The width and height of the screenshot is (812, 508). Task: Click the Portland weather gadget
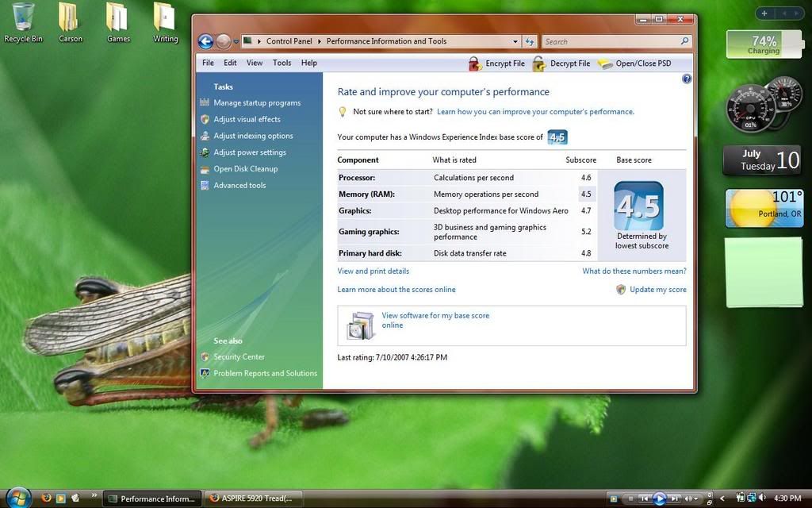tap(764, 209)
